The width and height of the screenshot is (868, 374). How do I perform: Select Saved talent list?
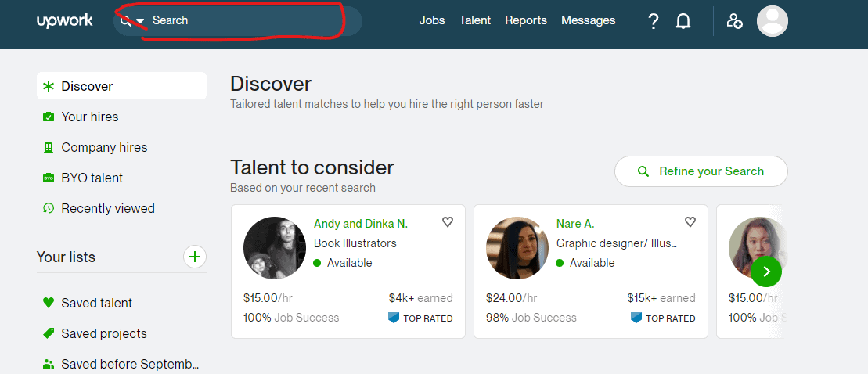[97, 303]
